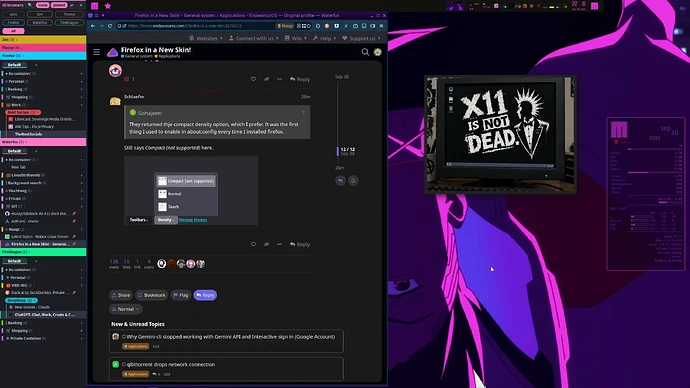
Task: Select ChatGPT tab in FireDragon group
Action: [x=44, y=315]
